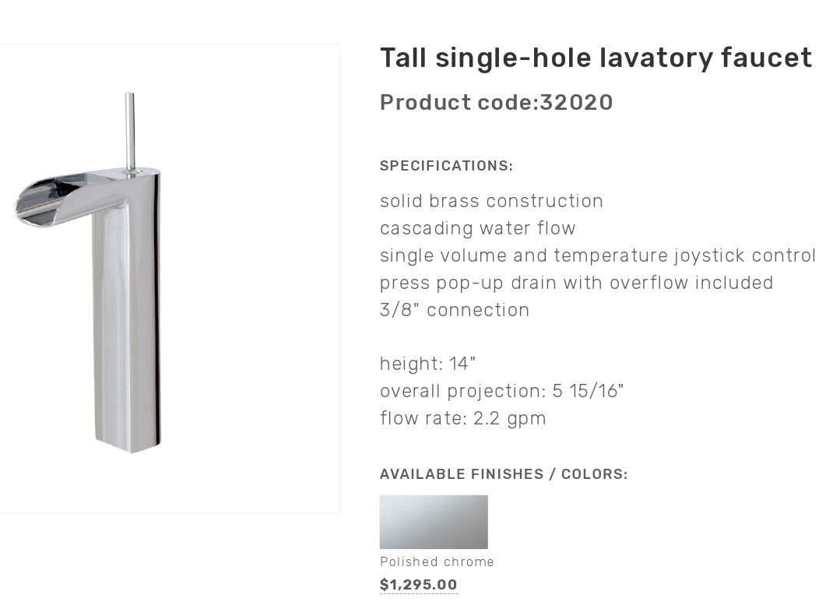Click the SPECIFICATIONS heading
The width and height of the screenshot is (840, 616).
pyautogui.click(x=446, y=166)
